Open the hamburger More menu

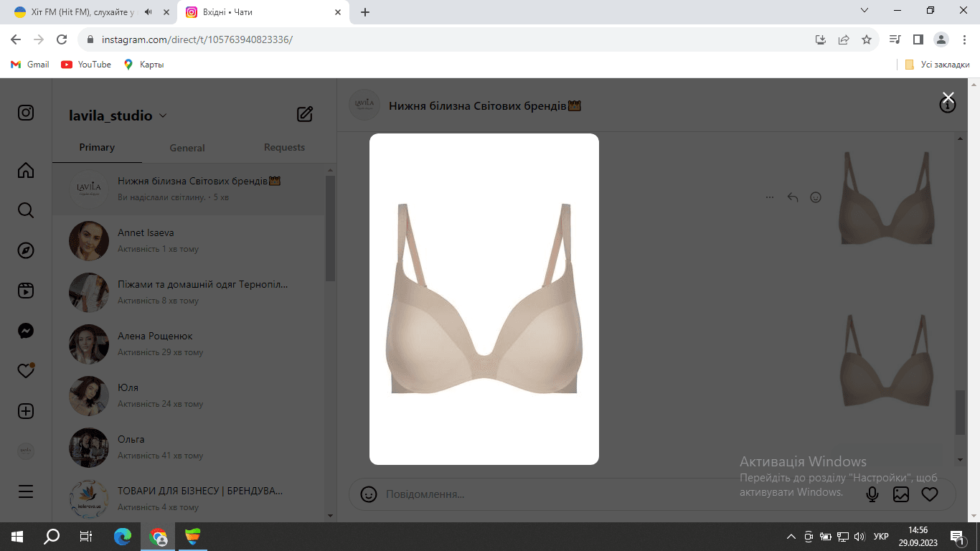tap(26, 491)
